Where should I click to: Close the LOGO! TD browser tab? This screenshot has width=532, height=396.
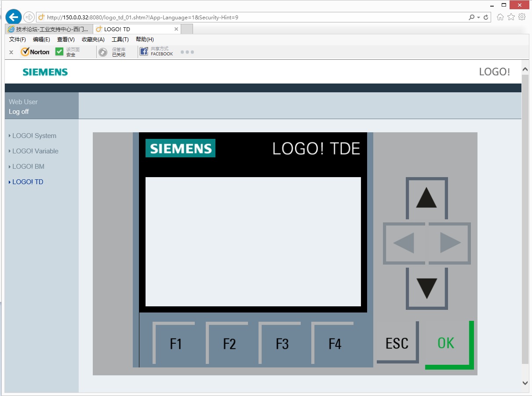click(x=176, y=29)
